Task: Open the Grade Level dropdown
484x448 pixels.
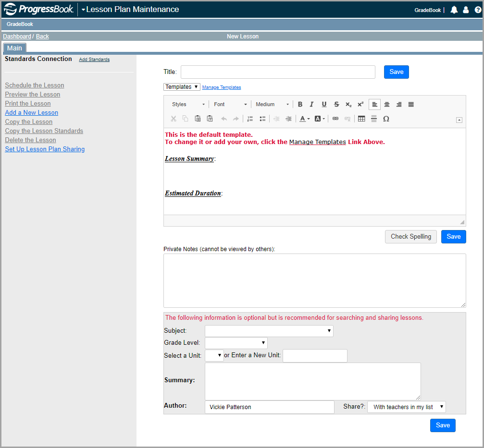Action: tap(236, 343)
